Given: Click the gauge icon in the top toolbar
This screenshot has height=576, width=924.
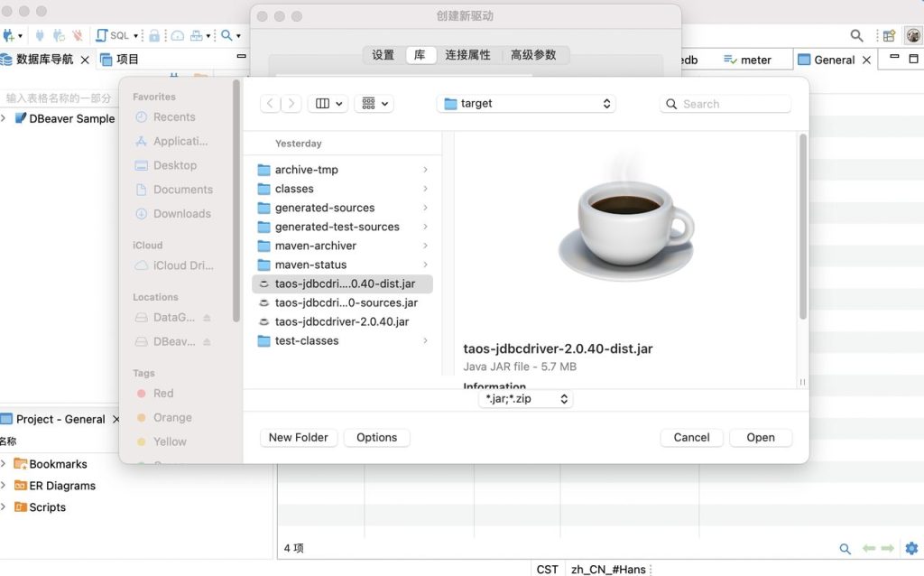Looking at the screenshot, I should (x=178, y=34).
